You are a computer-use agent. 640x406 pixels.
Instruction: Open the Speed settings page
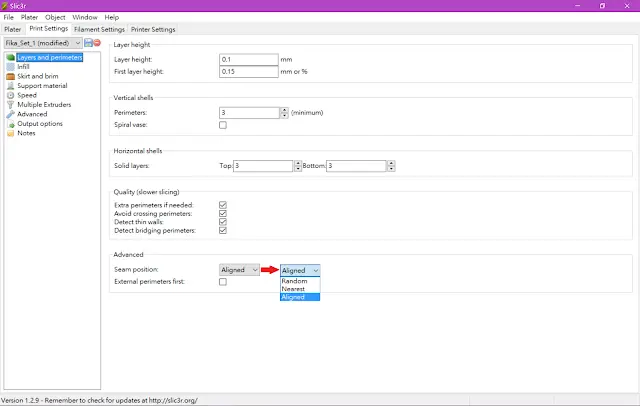click(27, 95)
